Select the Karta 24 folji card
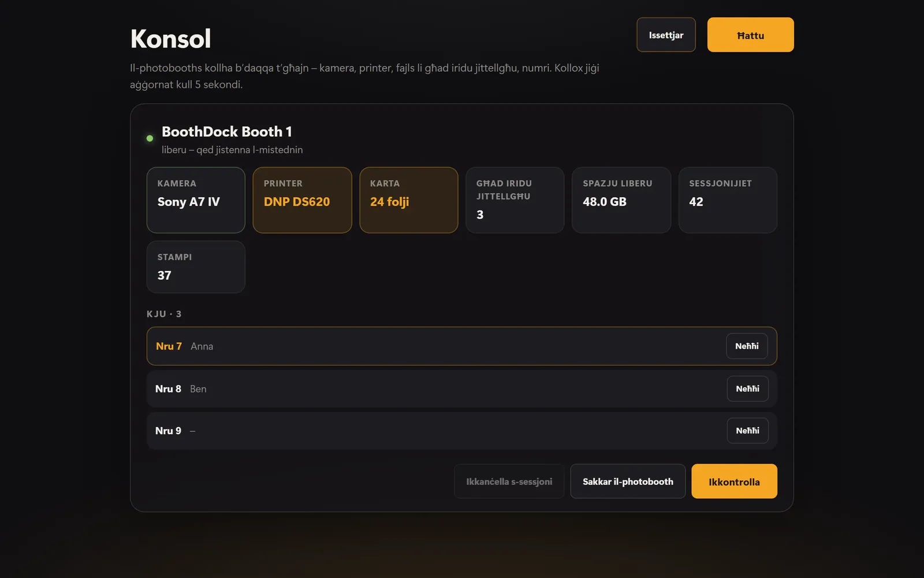 tap(408, 200)
